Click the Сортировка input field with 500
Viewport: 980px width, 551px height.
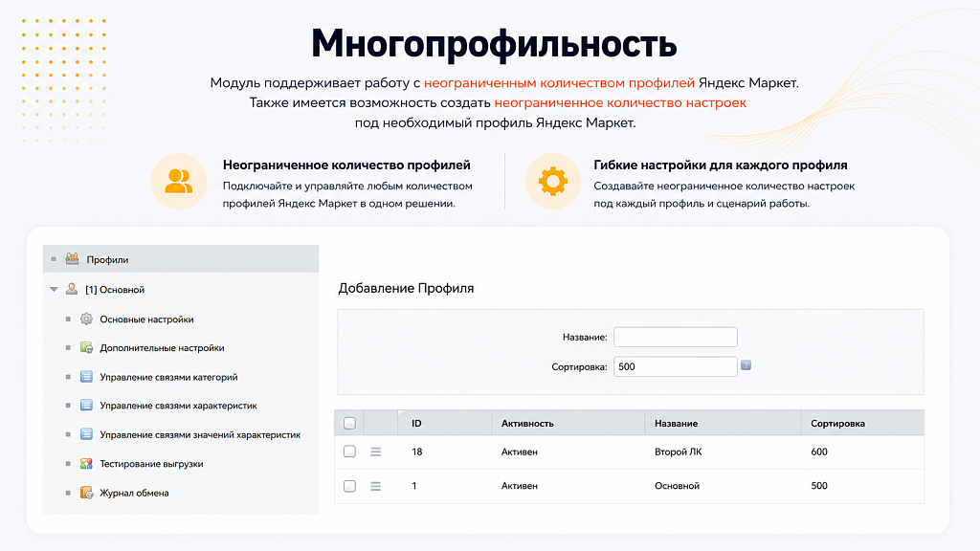676,366
